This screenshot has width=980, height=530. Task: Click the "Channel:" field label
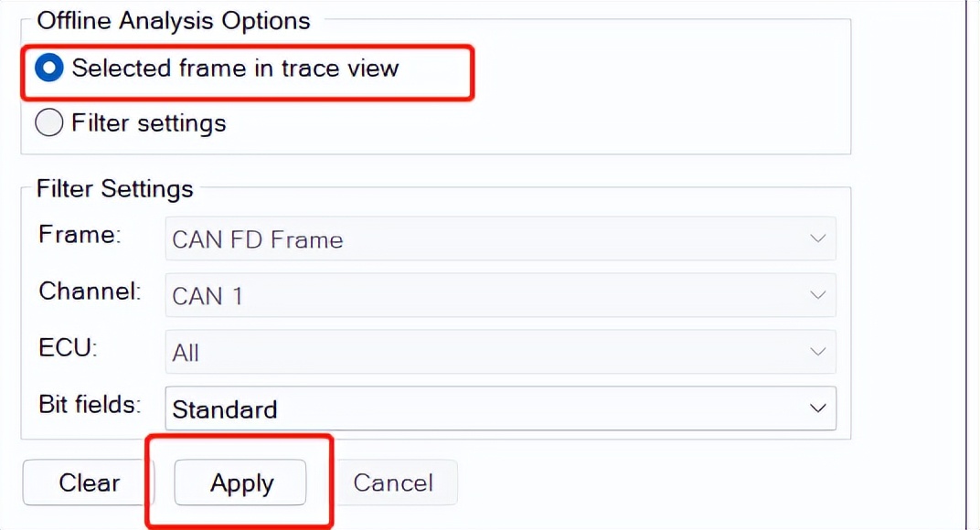point(90,291)
